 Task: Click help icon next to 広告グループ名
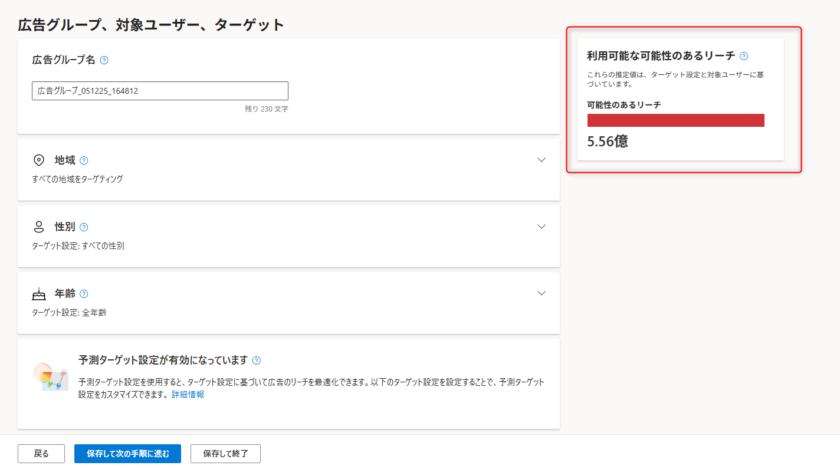(x=104, y=60)
